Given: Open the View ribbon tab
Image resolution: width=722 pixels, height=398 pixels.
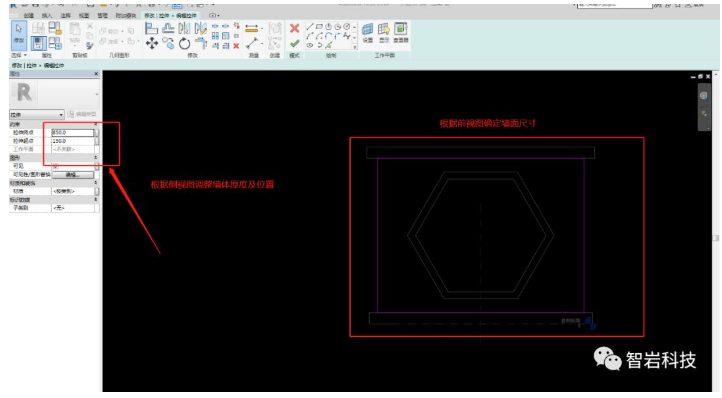Looking at the screenshot, I should [x=84, y=16].
